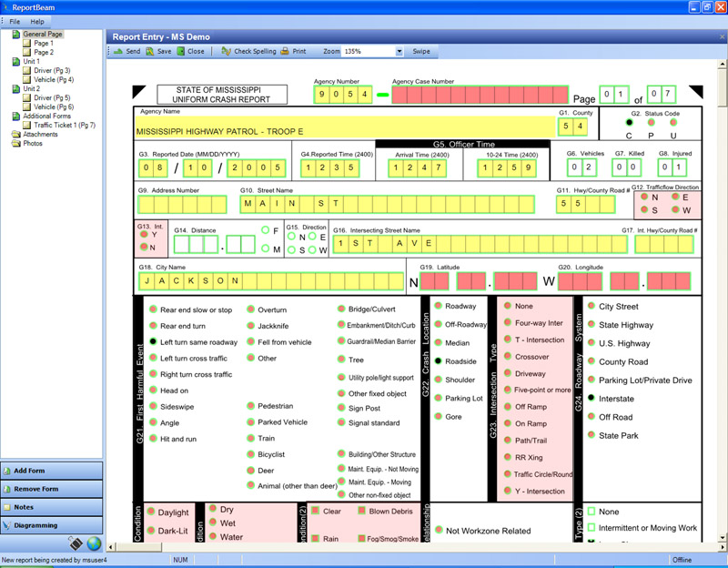Click the tag icon beside globe
Image resolution: width=728 pixels, height=568 pixels.
76,543
